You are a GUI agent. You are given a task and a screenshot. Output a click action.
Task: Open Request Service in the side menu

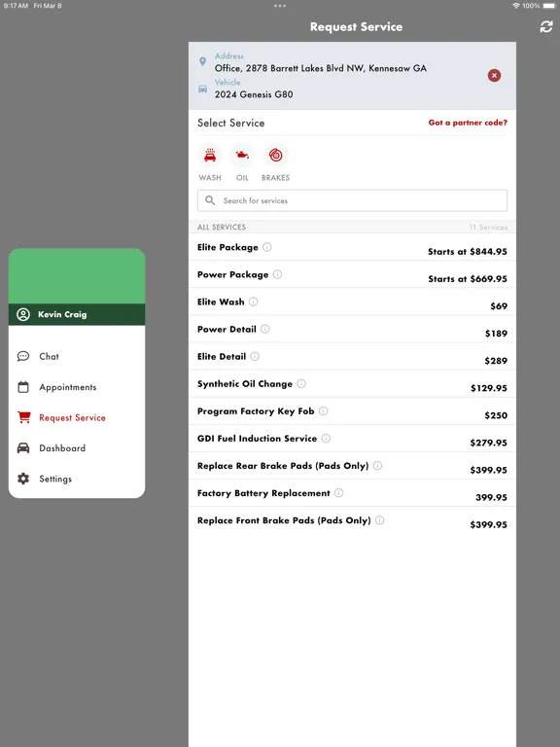77,418
